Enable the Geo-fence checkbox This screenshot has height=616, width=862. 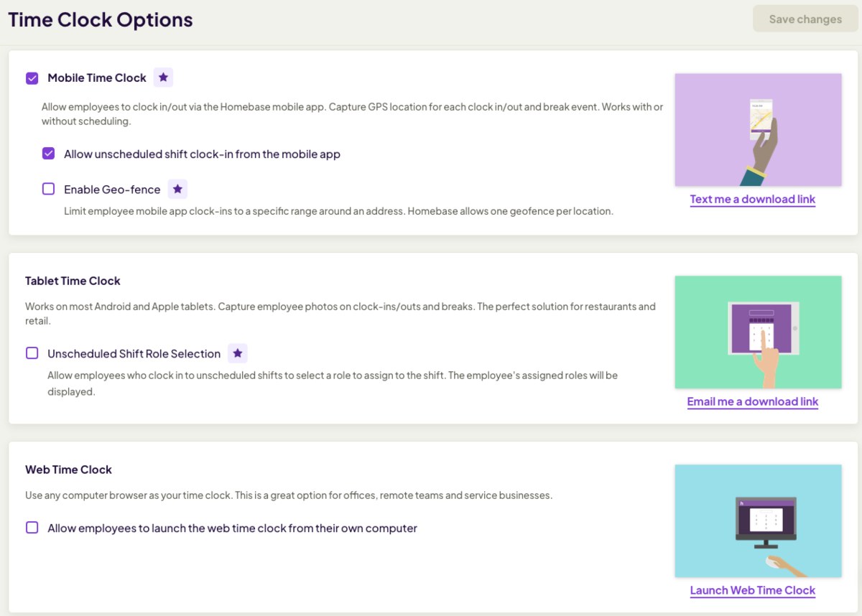(x=48, y=190)
